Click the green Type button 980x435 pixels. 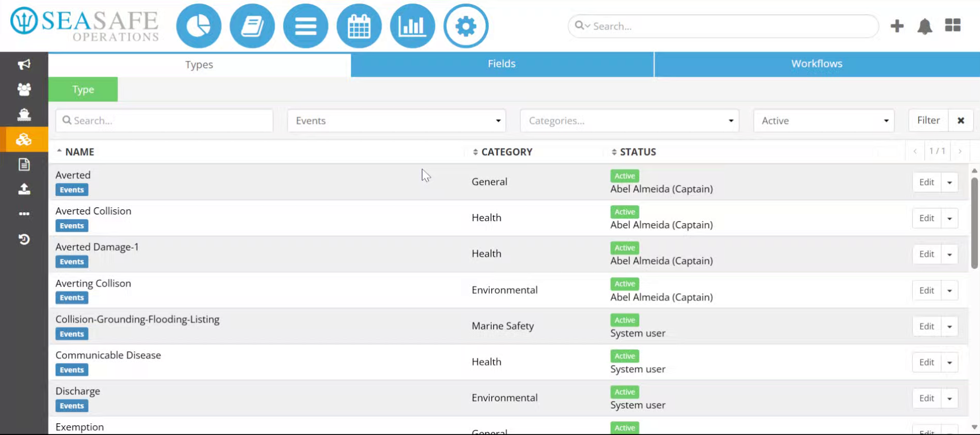(83, 89)
